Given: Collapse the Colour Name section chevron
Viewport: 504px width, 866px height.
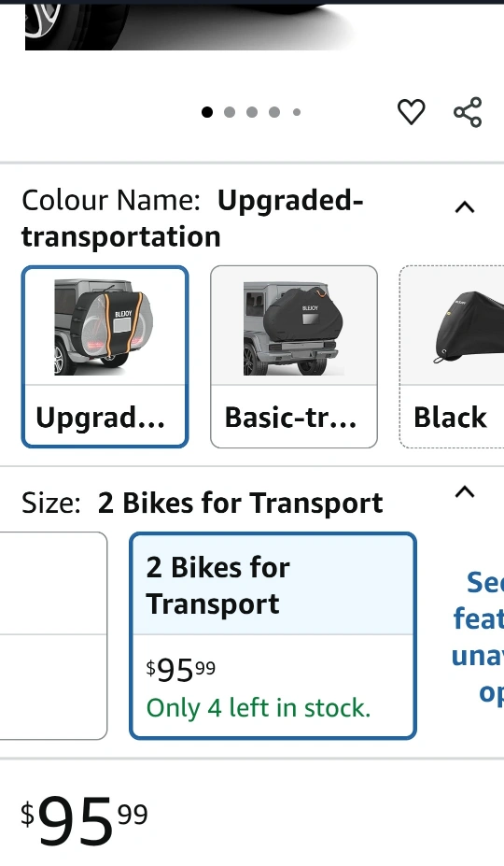Looking at the screenshot, I should [465, 207].
